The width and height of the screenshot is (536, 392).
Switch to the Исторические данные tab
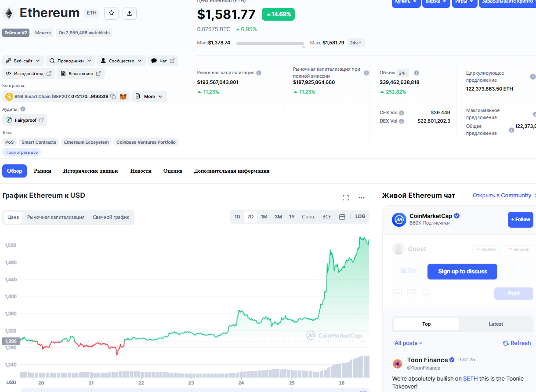[x=91, y=171]
